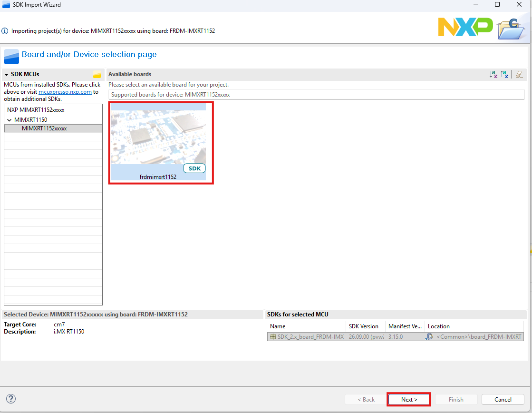Select SDK_2.x_board_FRDM-IMX table row
This screenshot has width=532, height=413.
point(395,336)
